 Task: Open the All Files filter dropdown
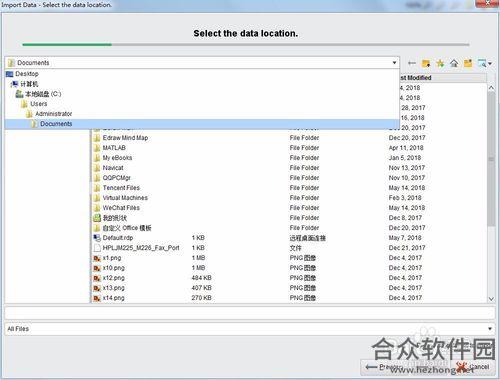click(250, 329)
